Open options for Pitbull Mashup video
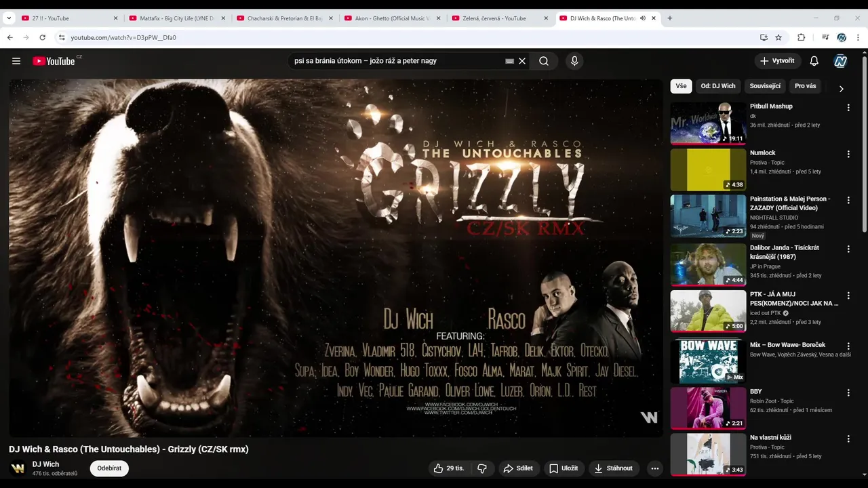 pyautogui.click(x=848, y=107)
